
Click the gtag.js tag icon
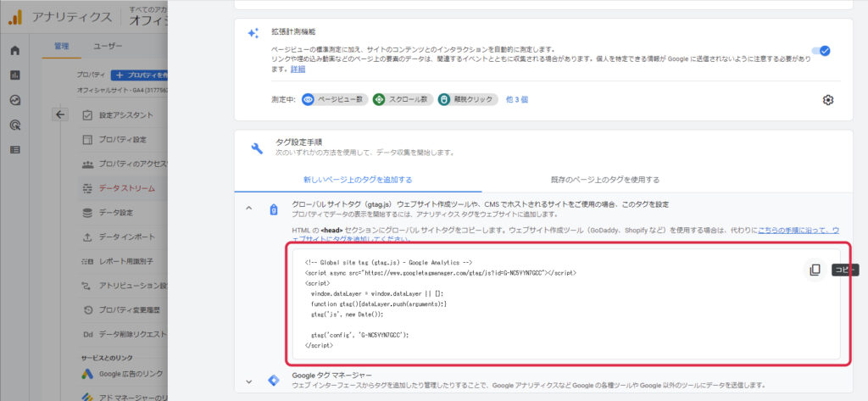[x=273, y=209]
